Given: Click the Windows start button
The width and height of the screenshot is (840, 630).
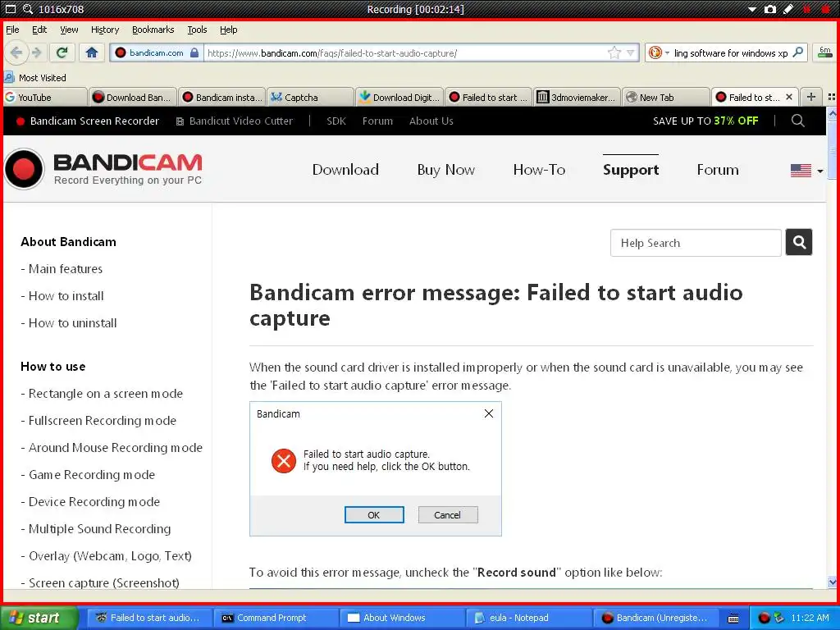Looking at the screenshot, I should [x=39, y=618].
